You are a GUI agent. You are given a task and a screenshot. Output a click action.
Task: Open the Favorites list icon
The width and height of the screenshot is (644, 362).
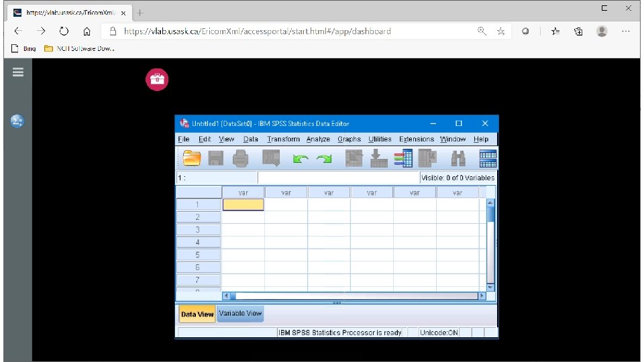(555, 32)
